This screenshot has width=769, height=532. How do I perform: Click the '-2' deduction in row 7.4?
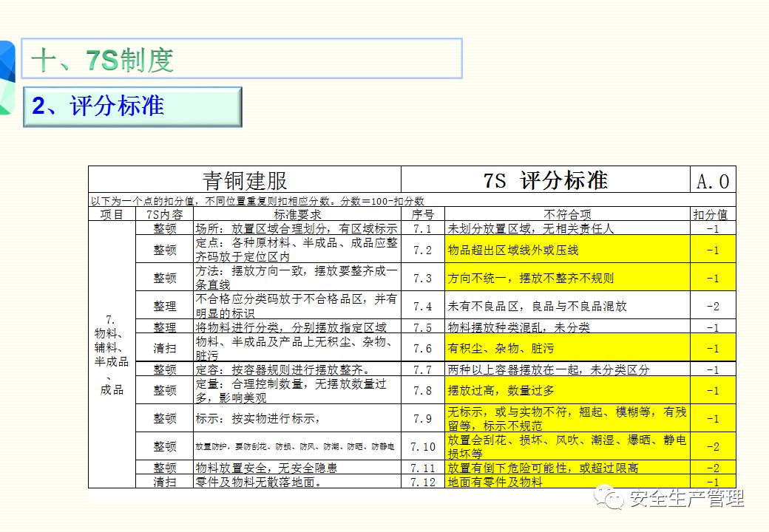[713, 306]
